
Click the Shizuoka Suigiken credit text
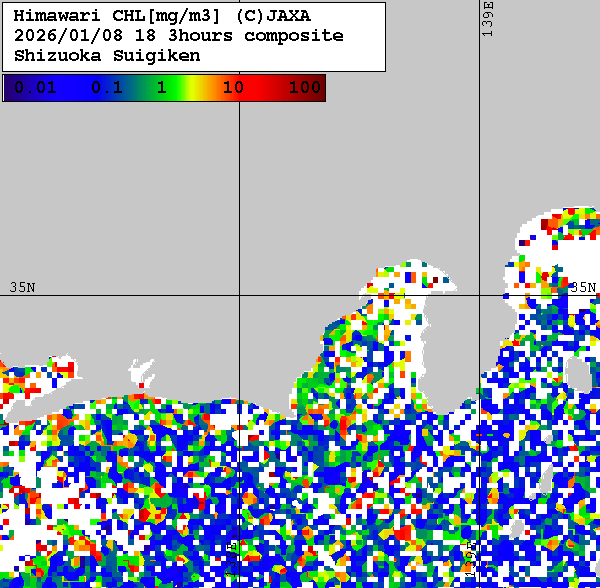pyautogui.click(x=107, y=56)
